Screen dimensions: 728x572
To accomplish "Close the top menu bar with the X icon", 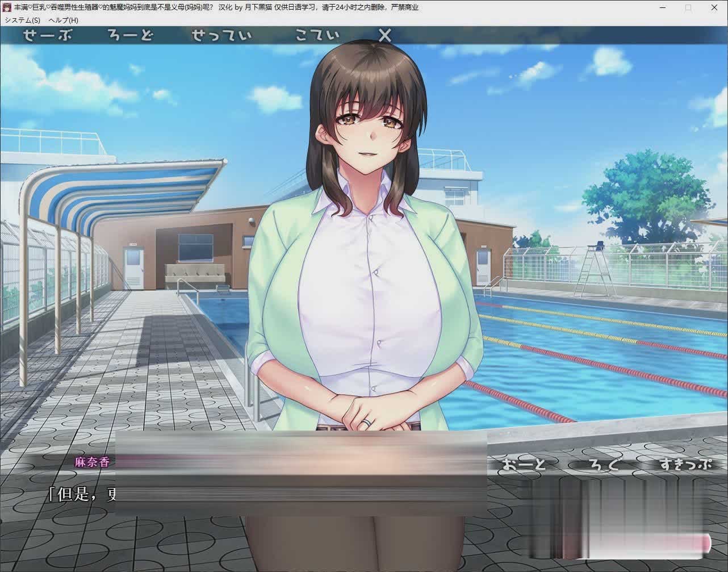I will pos(385,36).
